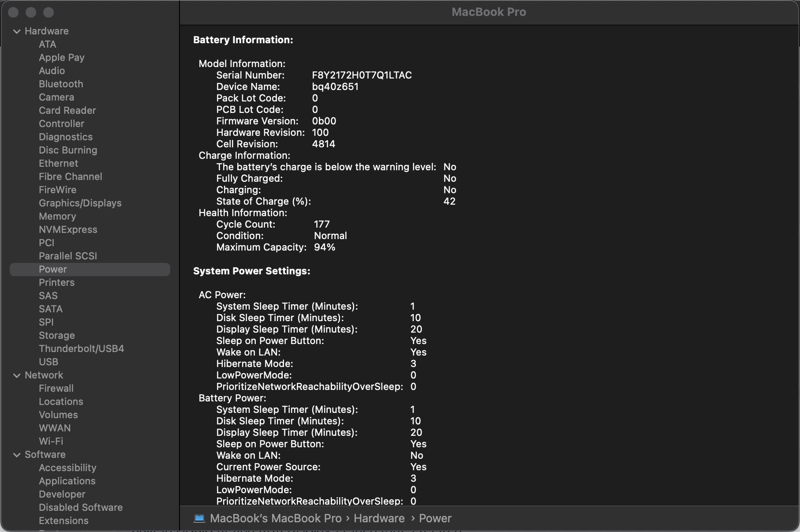Image resolution: width=800 pixels, height=532 pixels.
Task: Open Volumes under Network
Action: [58, 415]
